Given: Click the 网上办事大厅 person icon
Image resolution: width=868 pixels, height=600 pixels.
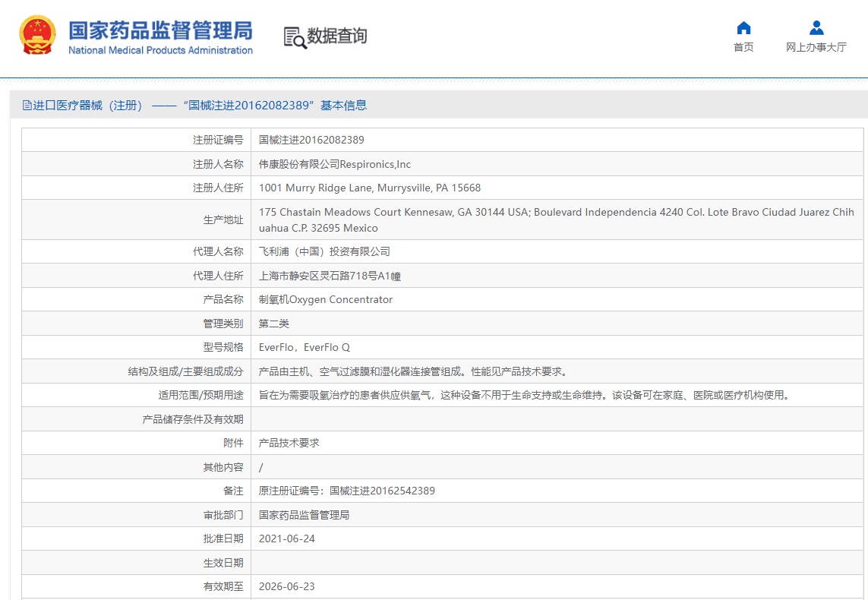Looking at the screenshot, I should 816,28.
